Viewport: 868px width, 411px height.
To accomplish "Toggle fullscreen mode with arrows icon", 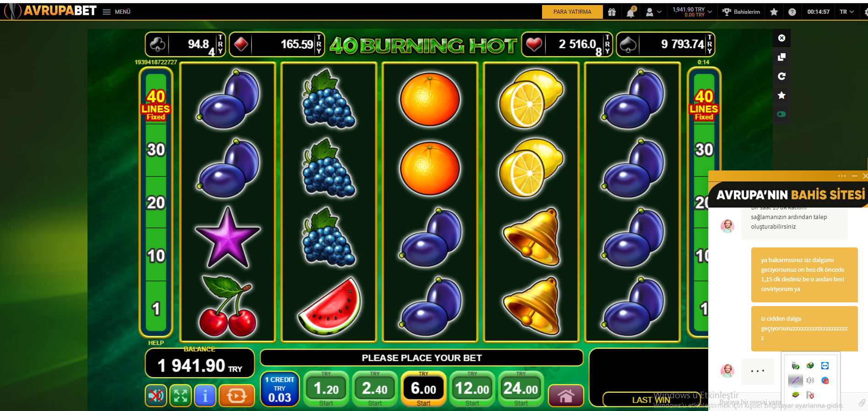I will coord(180,395).
